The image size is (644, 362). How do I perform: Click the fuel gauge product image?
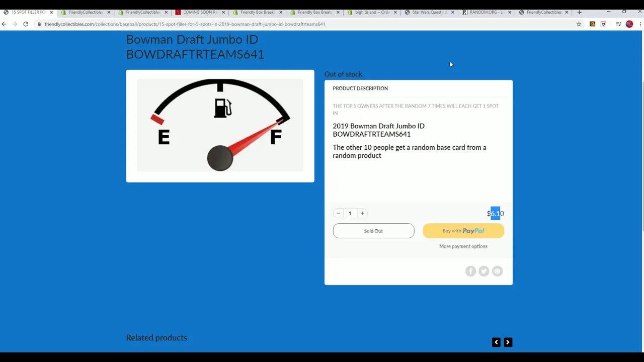(220, 126)
